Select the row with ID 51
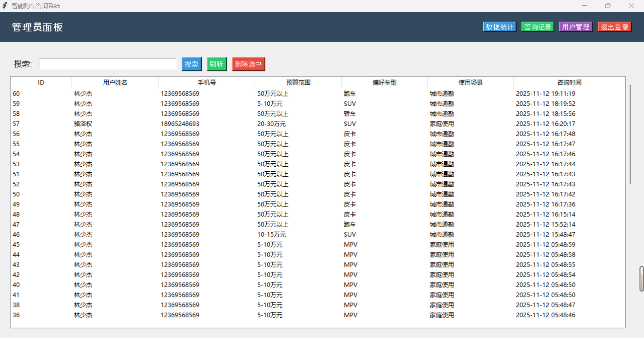The height and width of the screenshot is (338, 644). click(x=318, y=174)
